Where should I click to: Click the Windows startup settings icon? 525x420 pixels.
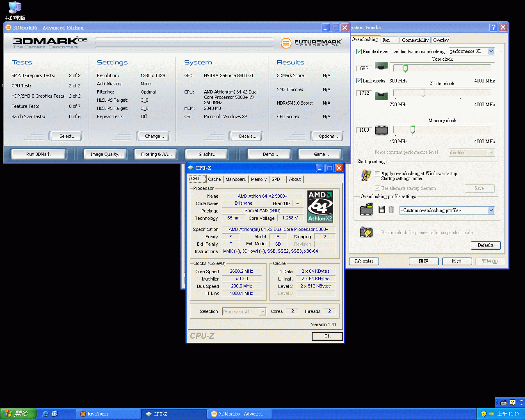366,175
